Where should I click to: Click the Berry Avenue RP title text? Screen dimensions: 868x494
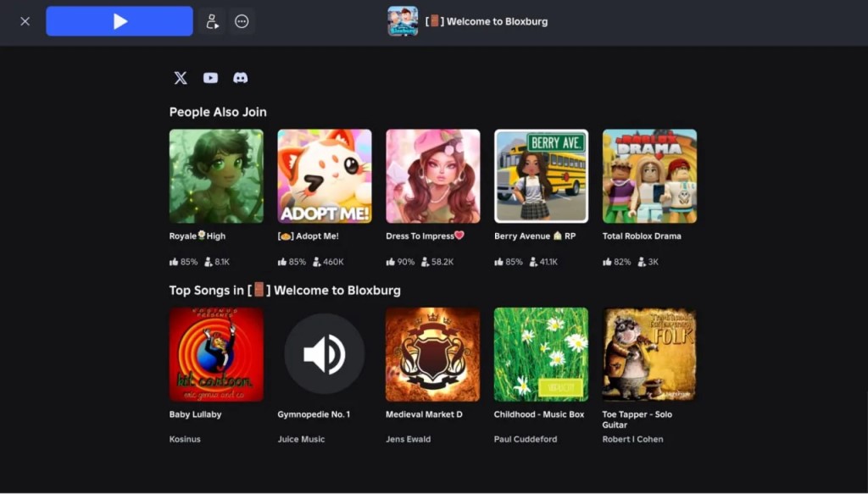click(x=535, y=236)
